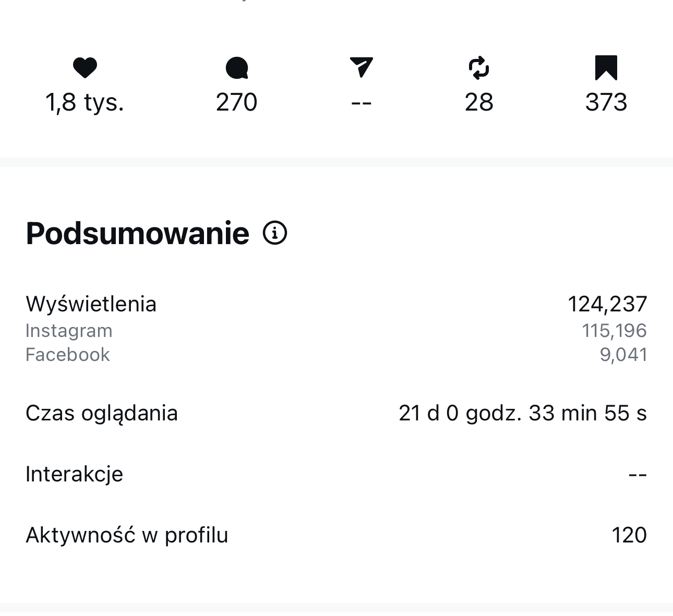Select the Podsumowanie heading
673x616 pixels.
point(138,233)
